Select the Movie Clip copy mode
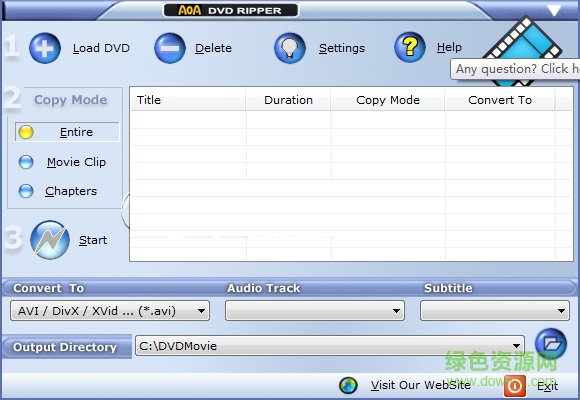 63,162
